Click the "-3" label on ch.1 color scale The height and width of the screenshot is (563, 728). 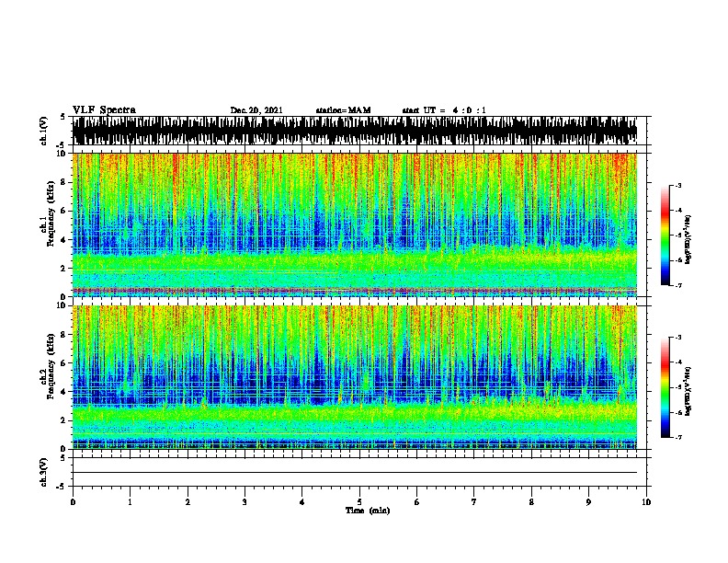(x=678, y=186)
